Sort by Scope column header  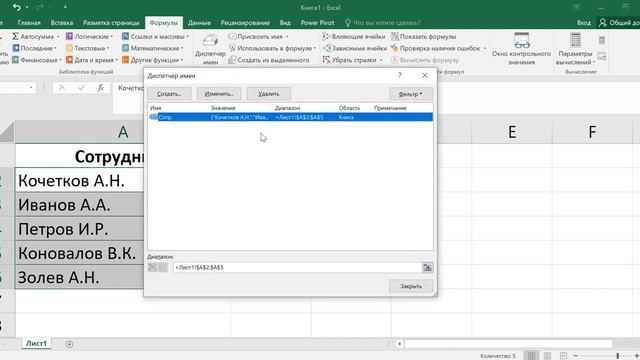pos(349,108)
